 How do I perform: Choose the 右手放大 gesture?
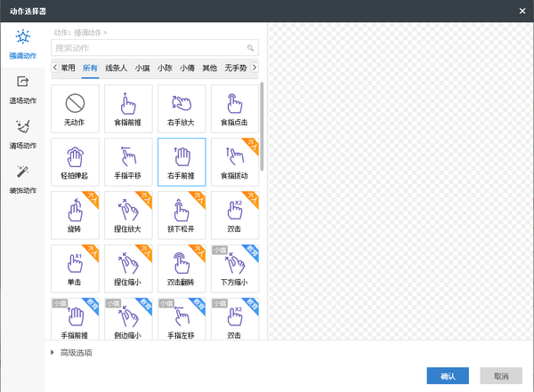[x=182, y=108]
